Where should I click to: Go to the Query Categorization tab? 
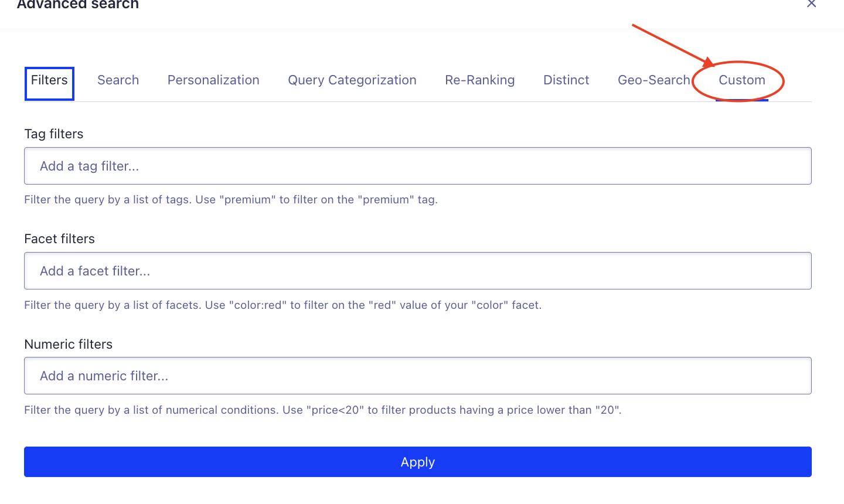[x=352, y=81]
